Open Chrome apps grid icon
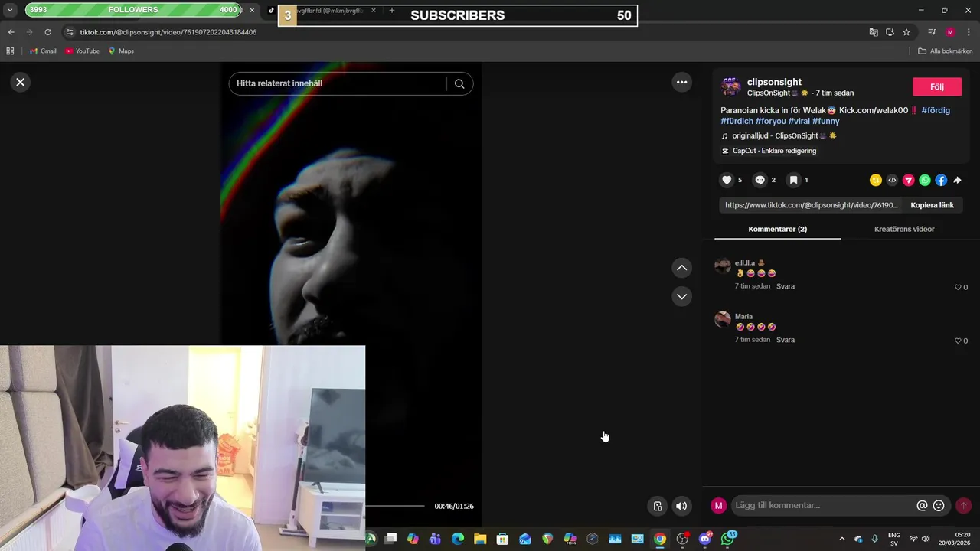Viewport: 980px width, 551px height. coord(10,51)
